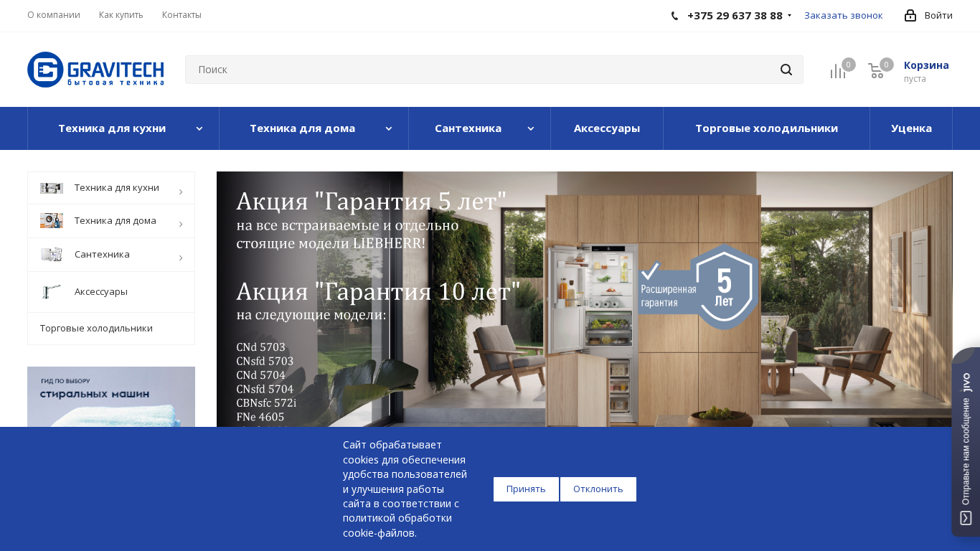Screen dimensions: 980x551
Task: Click the search magnifier icon
Action: point(786,70)
